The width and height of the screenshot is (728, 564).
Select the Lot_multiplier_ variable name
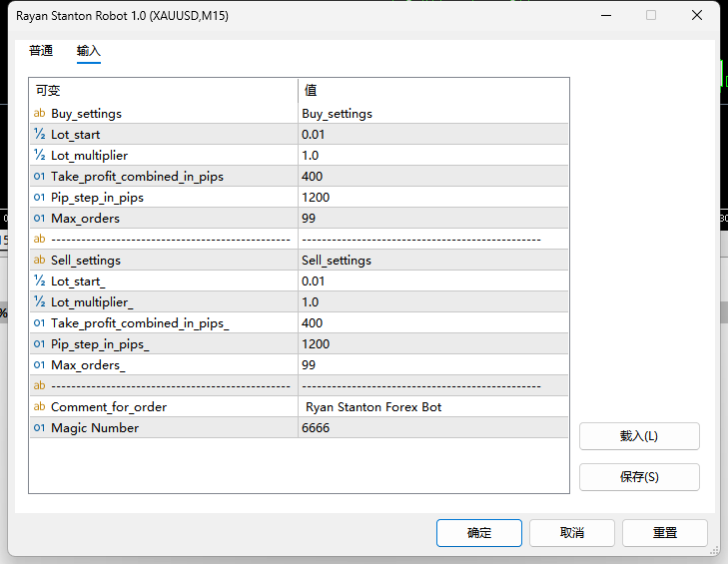[92, 301]
